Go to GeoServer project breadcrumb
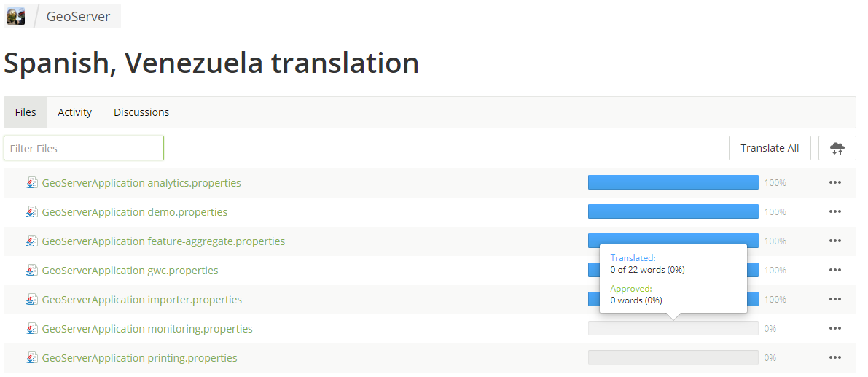The image size is (868, 377). click(78, 16)
